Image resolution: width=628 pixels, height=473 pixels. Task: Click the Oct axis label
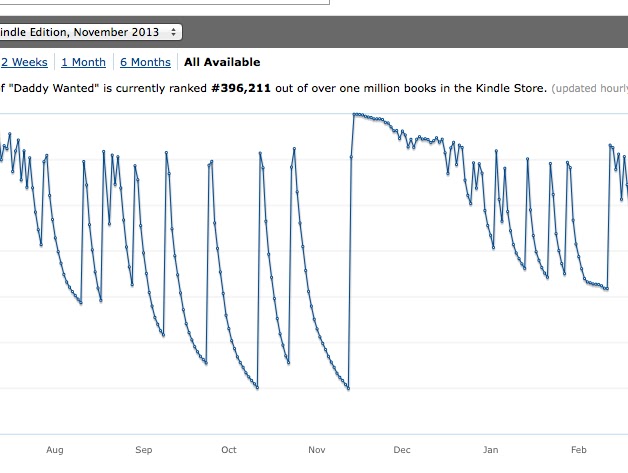pyautogui.click(x=229, y=450)
